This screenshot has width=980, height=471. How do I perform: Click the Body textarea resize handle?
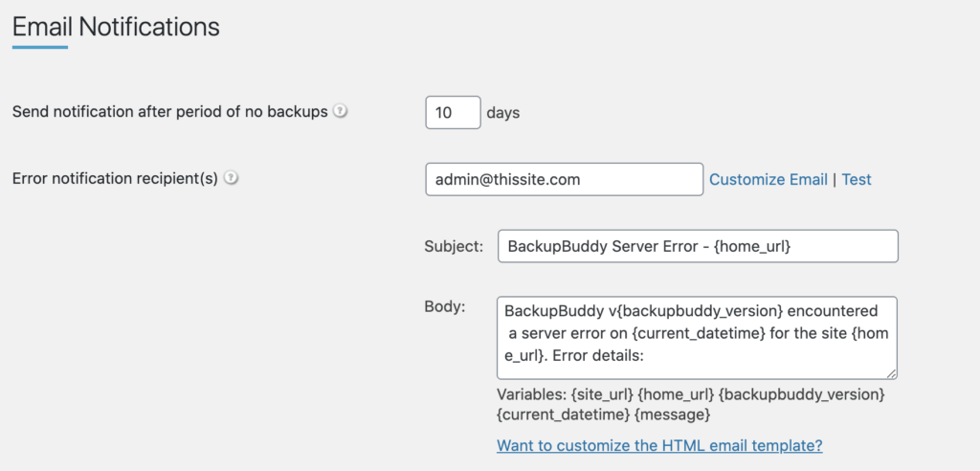pyautogui.click(x=891, y=372)
